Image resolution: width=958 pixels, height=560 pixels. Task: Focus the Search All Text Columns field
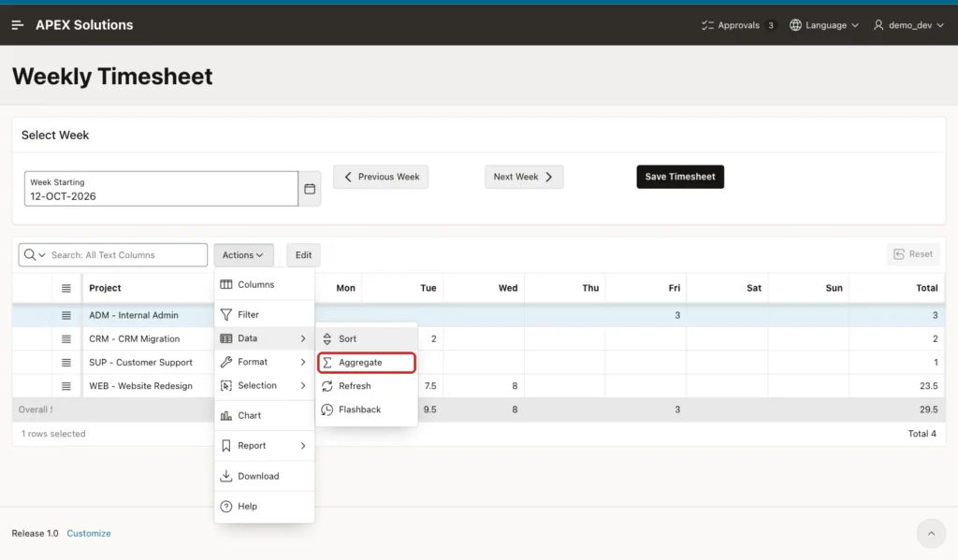(127, 254)
